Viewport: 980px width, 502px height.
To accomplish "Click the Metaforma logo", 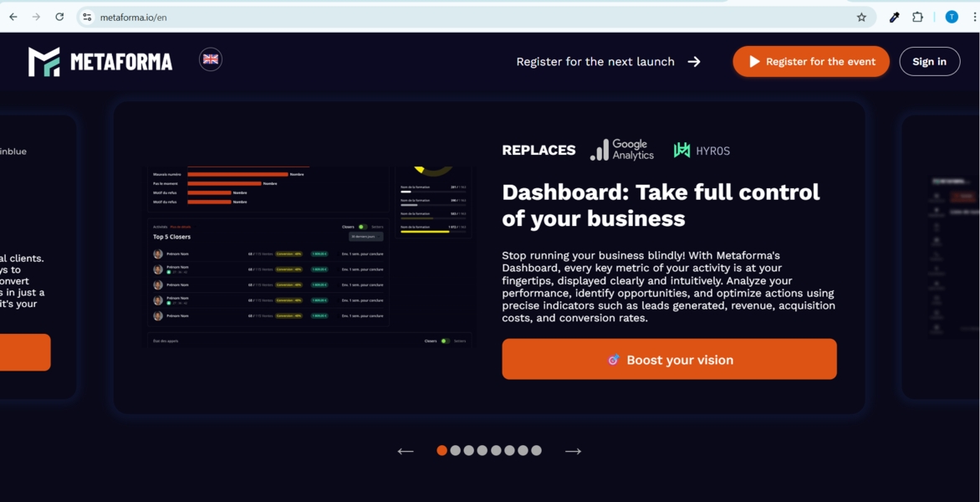I will (x=100, y=61).
